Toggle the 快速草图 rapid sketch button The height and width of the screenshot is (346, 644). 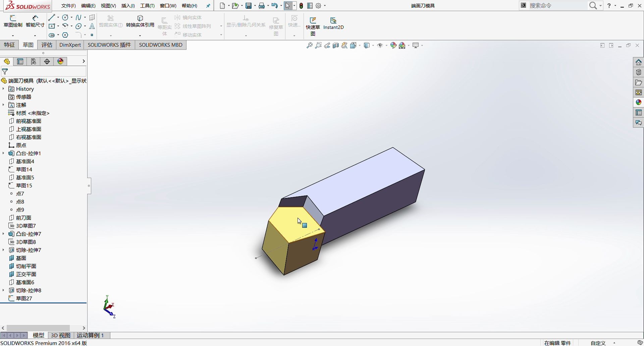point(313,26)
